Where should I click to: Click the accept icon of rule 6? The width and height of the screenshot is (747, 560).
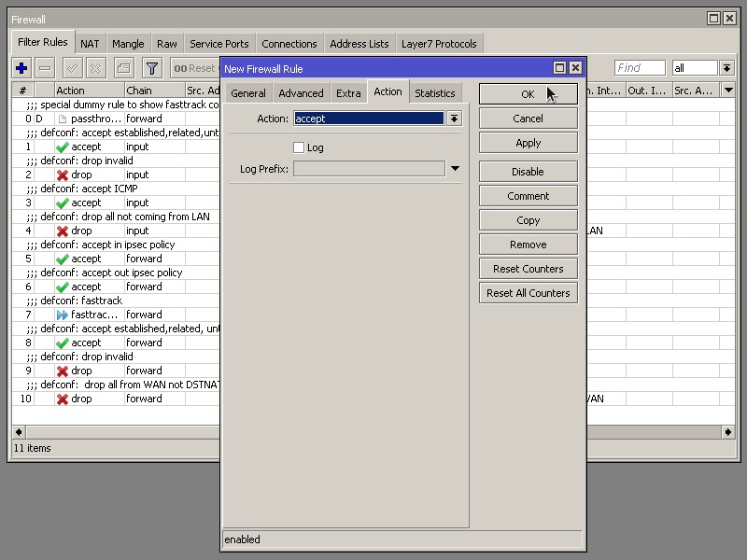63,287
